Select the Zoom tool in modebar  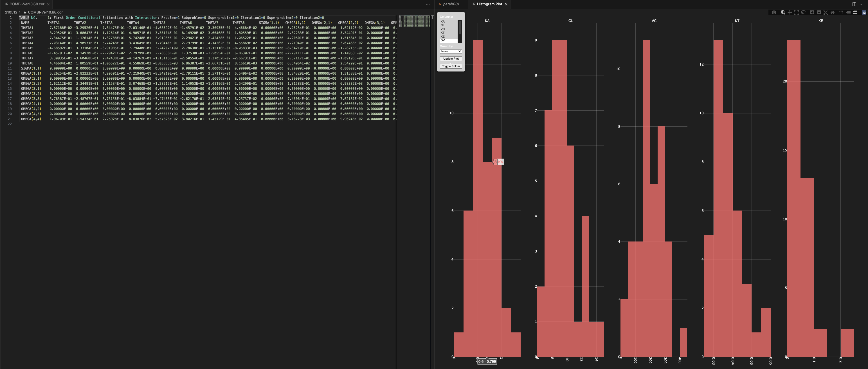783,12
